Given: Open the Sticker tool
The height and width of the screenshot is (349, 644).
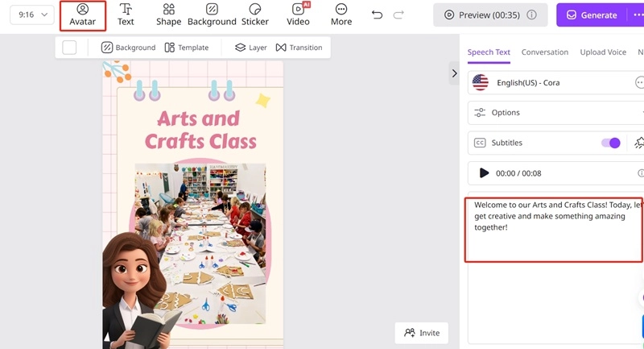Looking at the screenshot, I should point(255,15).
